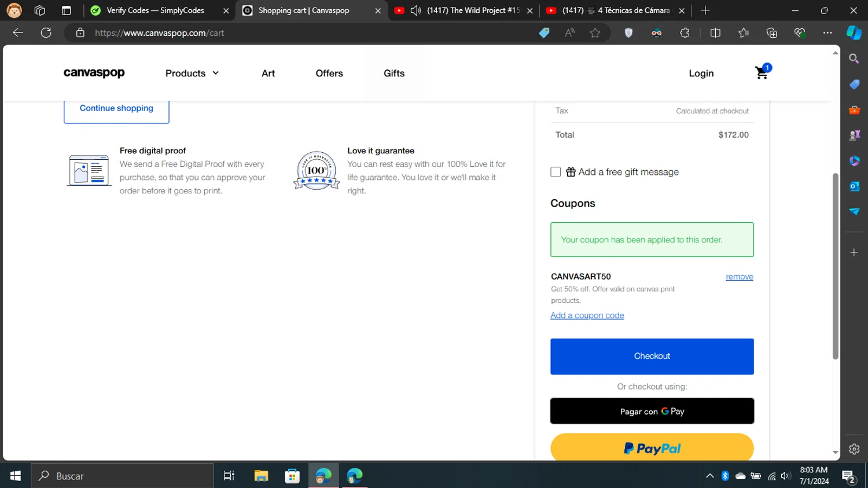The image size is (868, 488).
Task: Open the Favorites list icon
Action: click(744, 33)
